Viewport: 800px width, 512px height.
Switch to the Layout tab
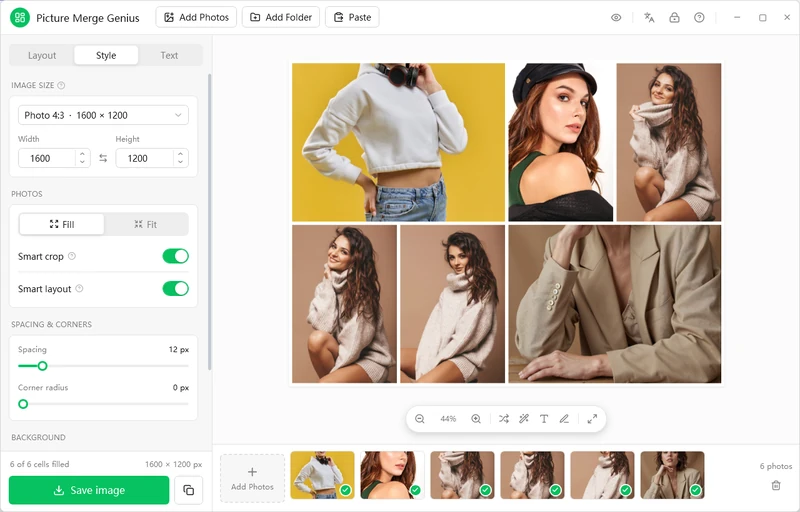(x=42, y=55)
